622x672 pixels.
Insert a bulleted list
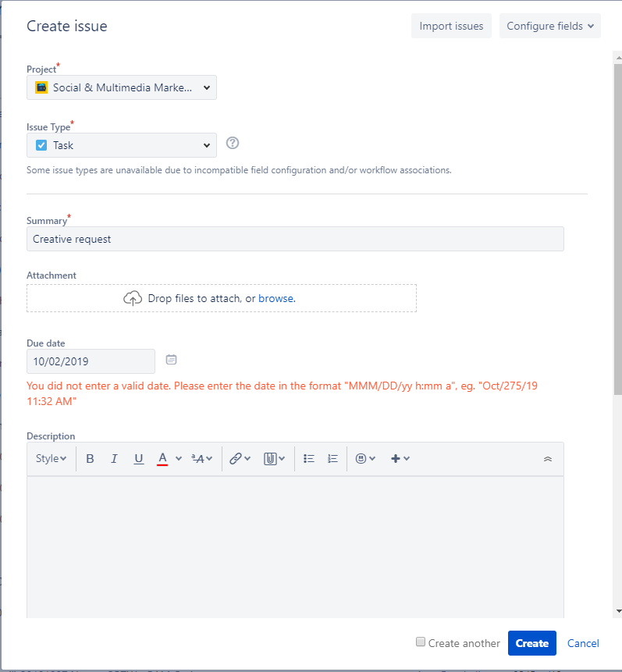click(x=309, y=459)
